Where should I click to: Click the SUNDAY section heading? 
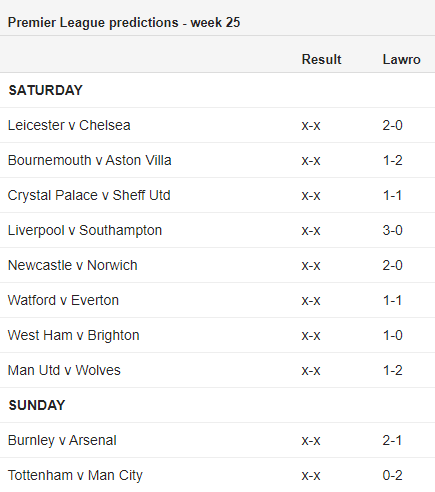[37, 405]
